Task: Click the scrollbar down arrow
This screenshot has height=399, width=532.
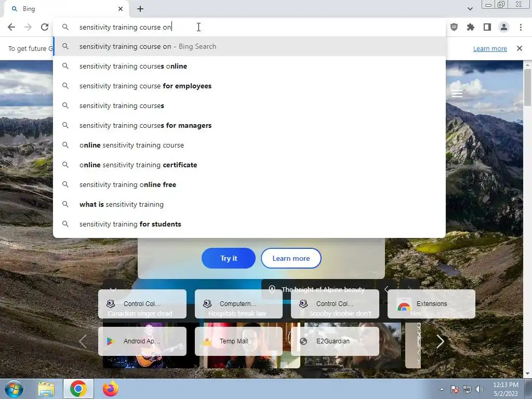Action: tap(528, 374)
